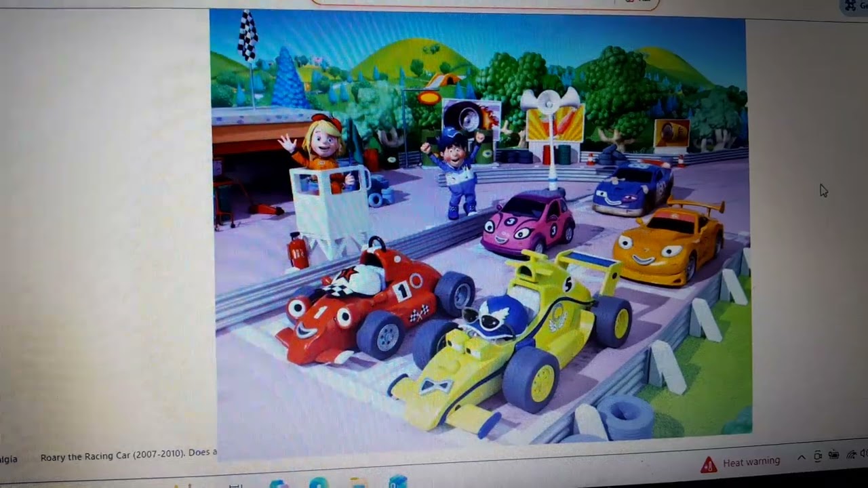The height and width of the screenshot is (488, 868).
Task: Open the Wi-Fi network tray icon
Action: click(851, 455)
